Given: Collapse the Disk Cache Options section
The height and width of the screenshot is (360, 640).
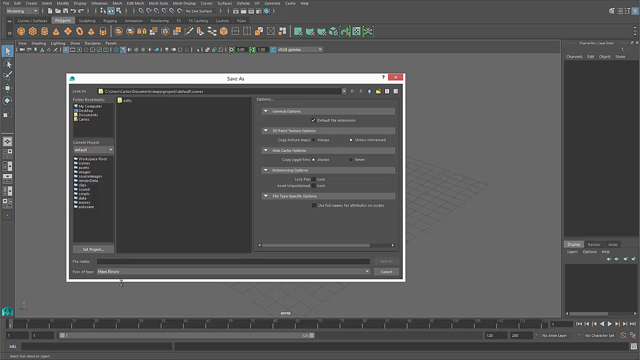Looking at the screenshot, I should tap(266, 150).
